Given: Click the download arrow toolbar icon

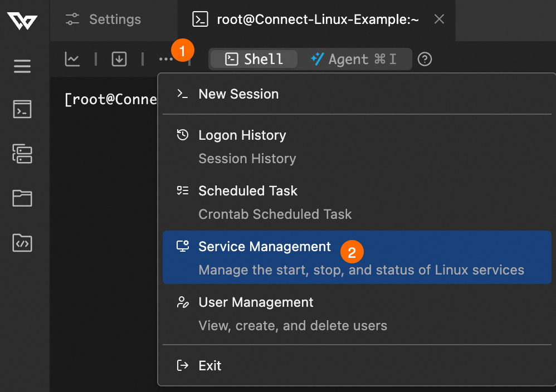Looking at the screenshot, I should (x=119, y=59).
